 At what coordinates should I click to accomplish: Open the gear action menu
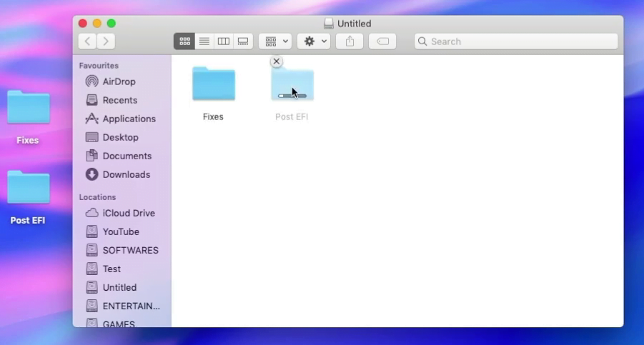pos(314,41)
